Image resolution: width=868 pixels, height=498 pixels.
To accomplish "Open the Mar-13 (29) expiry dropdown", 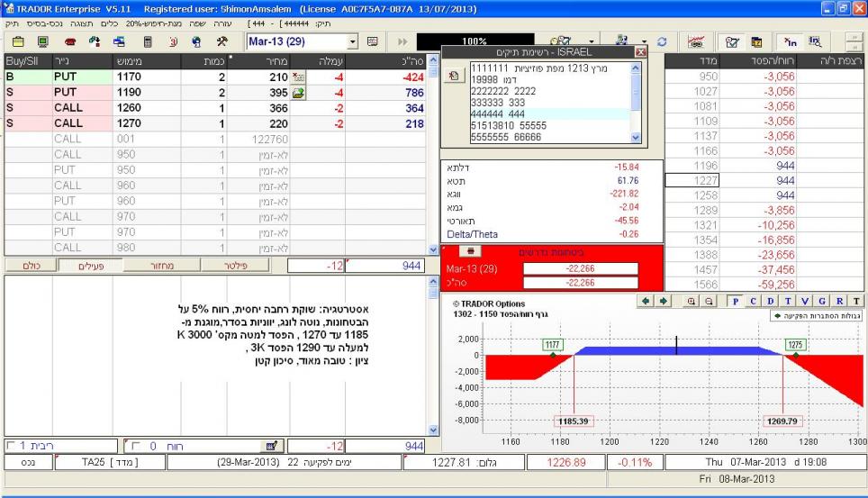I will pos(354,41).
